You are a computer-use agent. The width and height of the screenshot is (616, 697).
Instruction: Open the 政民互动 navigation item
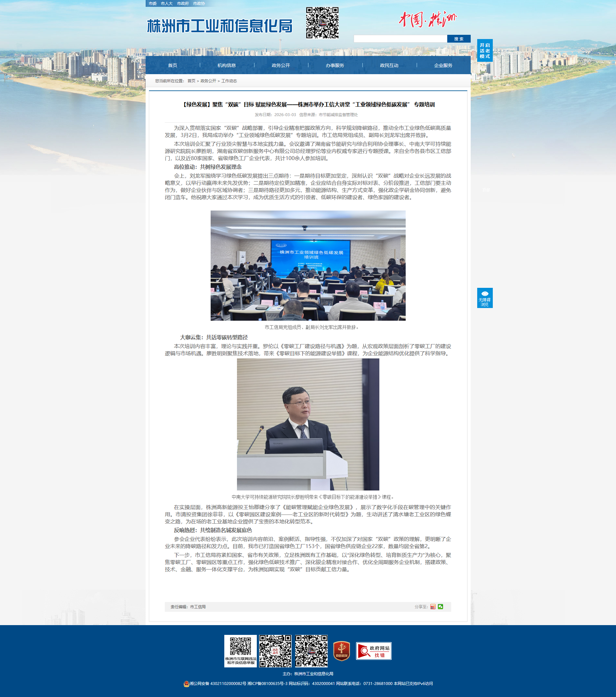coord(389,65)
